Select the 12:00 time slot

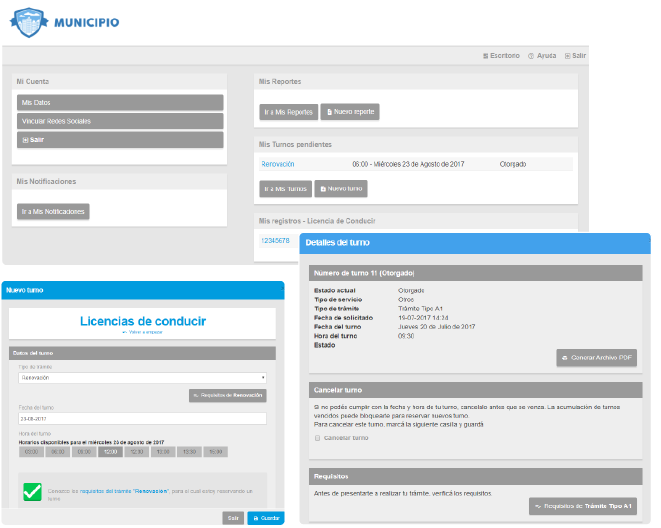108,452
